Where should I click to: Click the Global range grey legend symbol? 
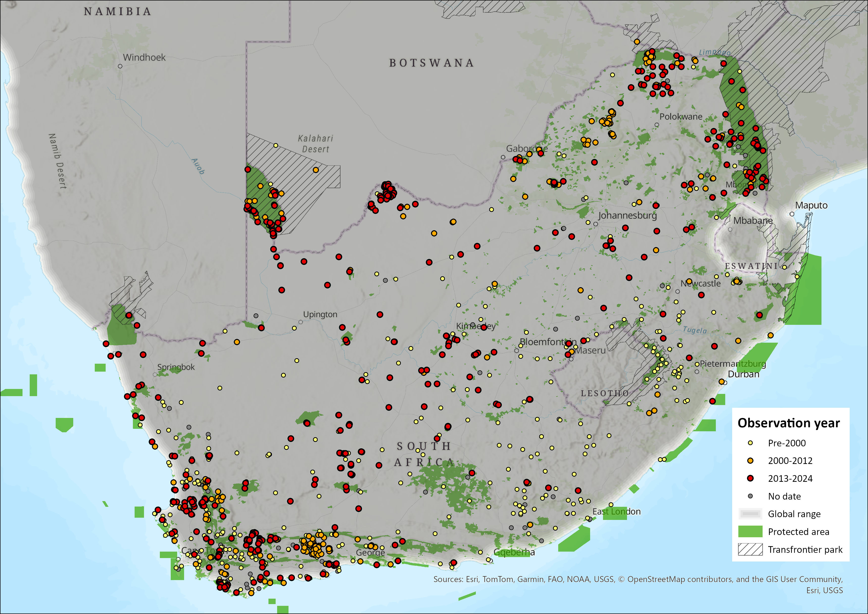(x=750, y=514)
